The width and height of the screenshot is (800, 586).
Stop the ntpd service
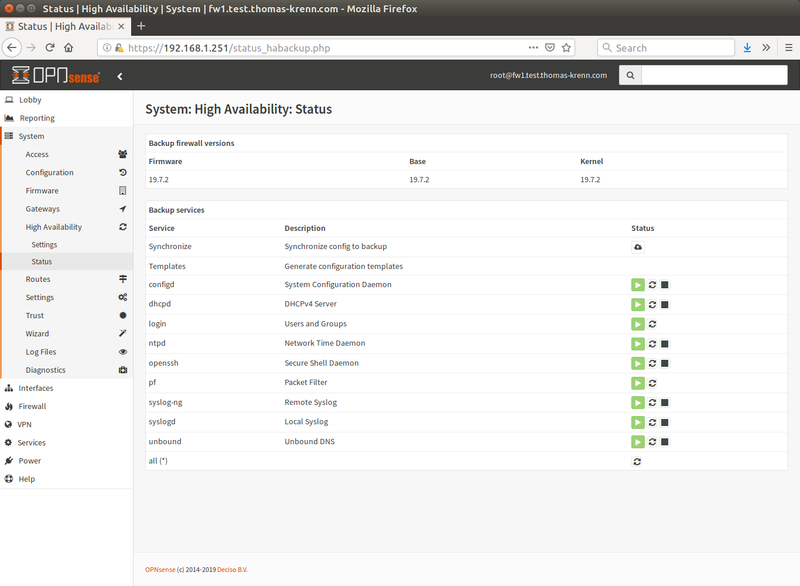click(665, 344)
